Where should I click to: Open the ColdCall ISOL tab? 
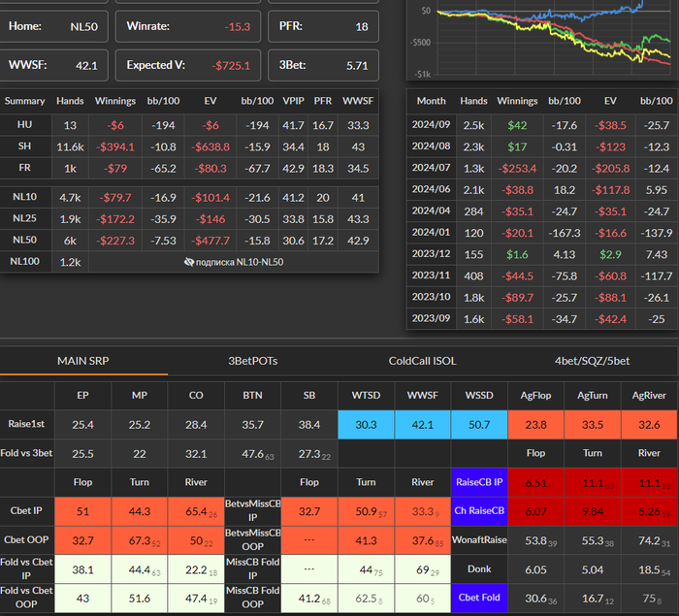(422, 361)
